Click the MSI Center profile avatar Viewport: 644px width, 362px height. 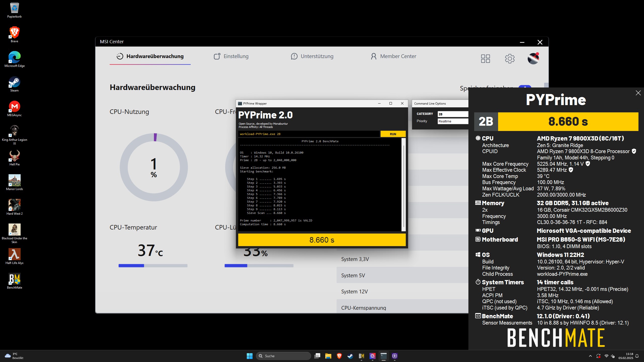point(533,59)
